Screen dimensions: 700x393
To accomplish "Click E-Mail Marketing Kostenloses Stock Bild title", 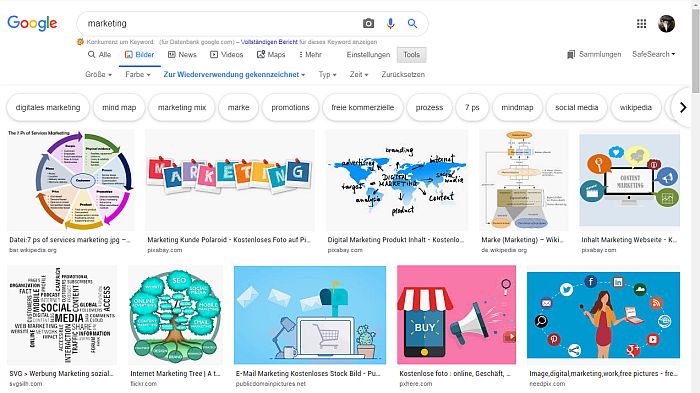I will (x=308, y=373).
